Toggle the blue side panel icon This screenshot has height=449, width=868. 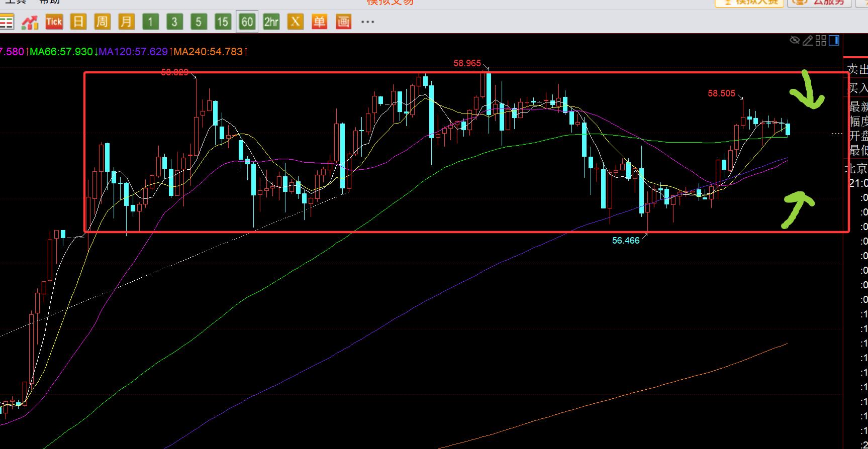click(x=834, y=41)
